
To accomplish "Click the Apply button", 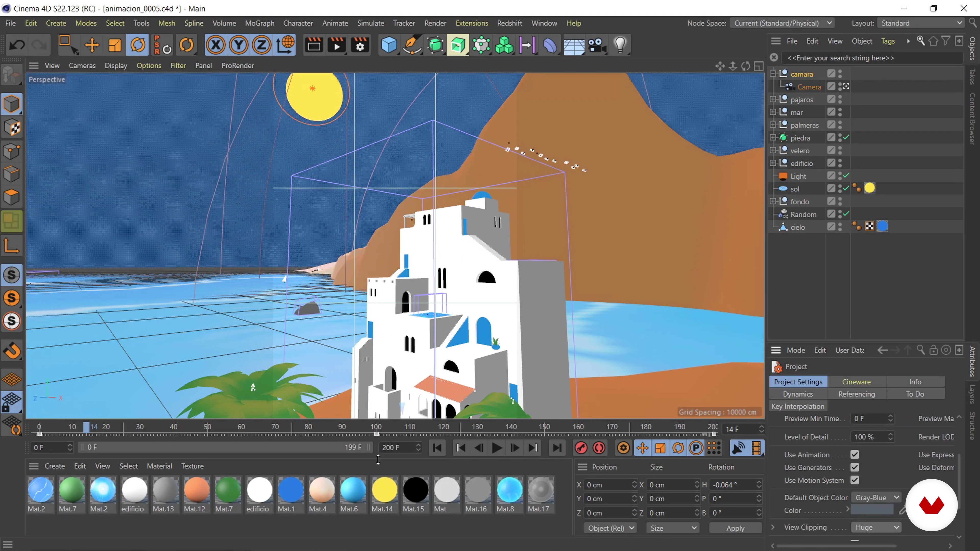I will tap(735, 528).
